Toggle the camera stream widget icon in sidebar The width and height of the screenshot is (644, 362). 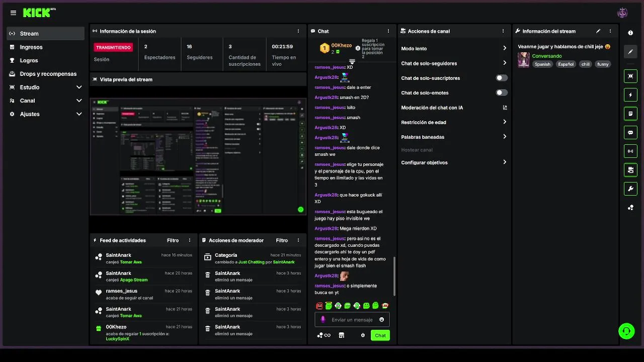click(x=630, y=170)
